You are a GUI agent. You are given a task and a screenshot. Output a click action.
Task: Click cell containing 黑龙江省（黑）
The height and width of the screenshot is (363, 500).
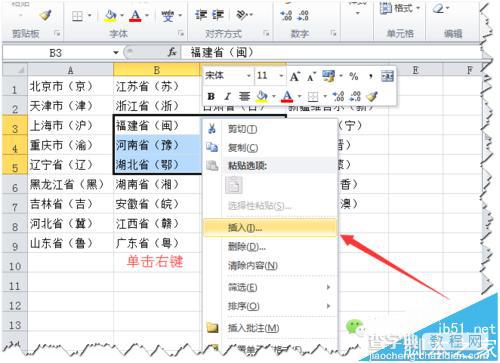70,184
